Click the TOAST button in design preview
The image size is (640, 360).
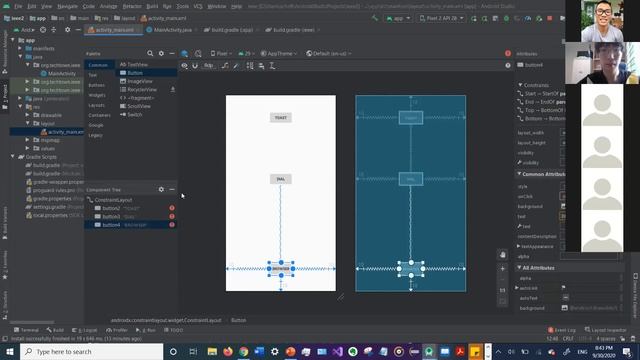point(281,118)
